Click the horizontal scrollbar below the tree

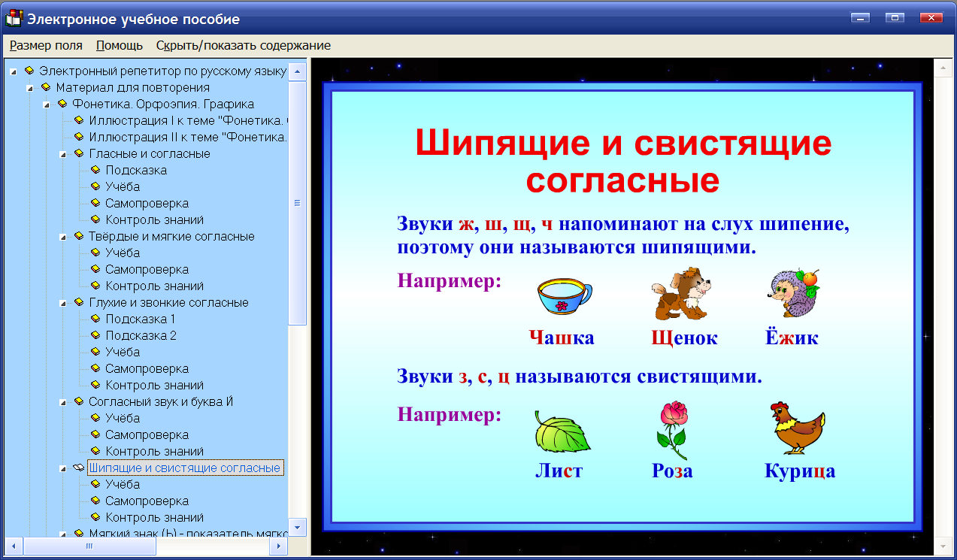[x=90, y=546]
